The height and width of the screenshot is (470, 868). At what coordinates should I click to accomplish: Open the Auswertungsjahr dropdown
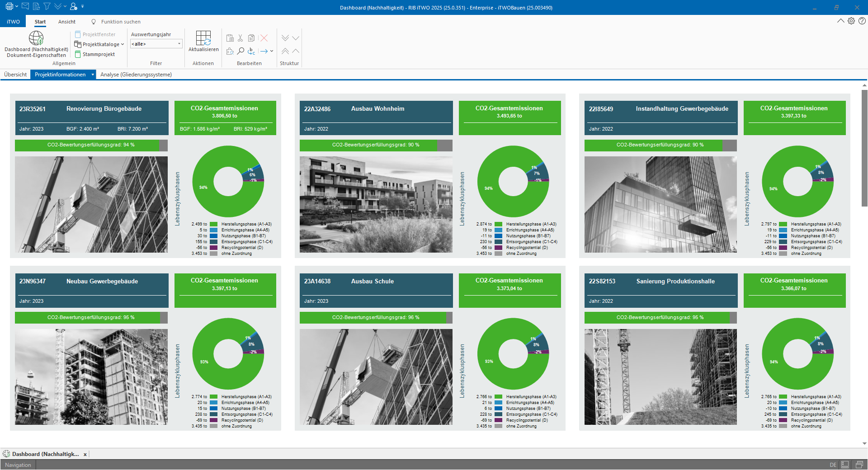coord(179,44)
